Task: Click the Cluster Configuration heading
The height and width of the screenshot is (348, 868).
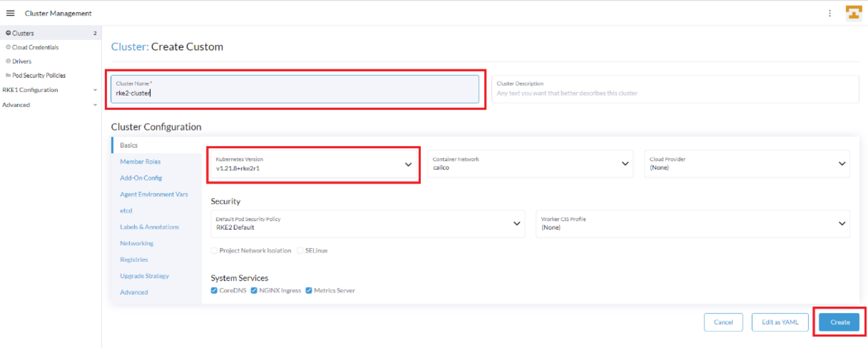Action: [x=156, y=127]
